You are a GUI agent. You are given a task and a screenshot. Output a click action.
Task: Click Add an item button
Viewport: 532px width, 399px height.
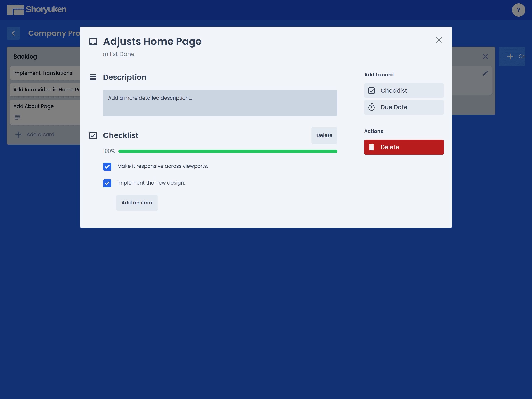[137, 203]
